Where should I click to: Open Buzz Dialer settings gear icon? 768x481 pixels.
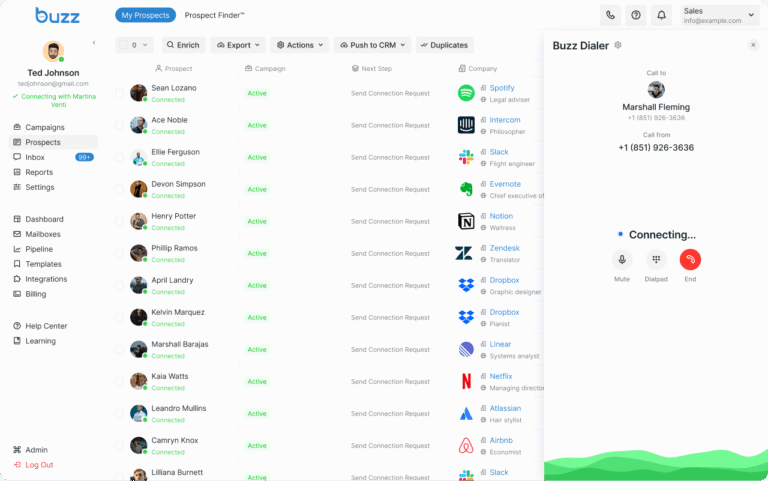pyautogui.click(x=618, y=45)
